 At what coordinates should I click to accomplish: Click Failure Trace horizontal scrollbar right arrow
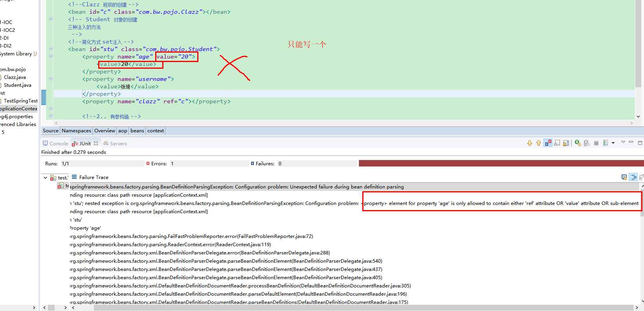tap(637, 308)
